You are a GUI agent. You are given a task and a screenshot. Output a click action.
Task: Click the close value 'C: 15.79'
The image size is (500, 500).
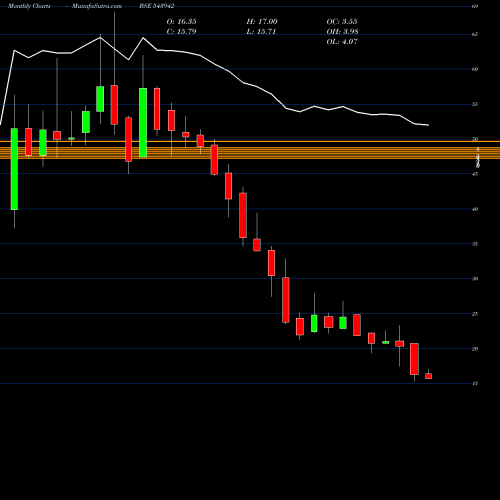tap(181, 32)
